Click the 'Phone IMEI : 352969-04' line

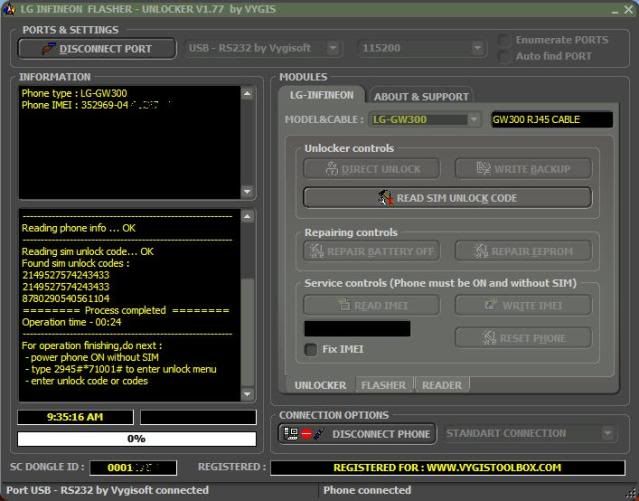pos(75,105)
